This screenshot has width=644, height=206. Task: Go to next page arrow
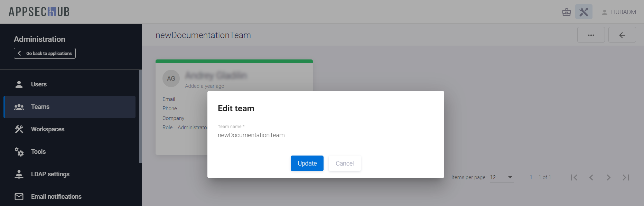608,177
